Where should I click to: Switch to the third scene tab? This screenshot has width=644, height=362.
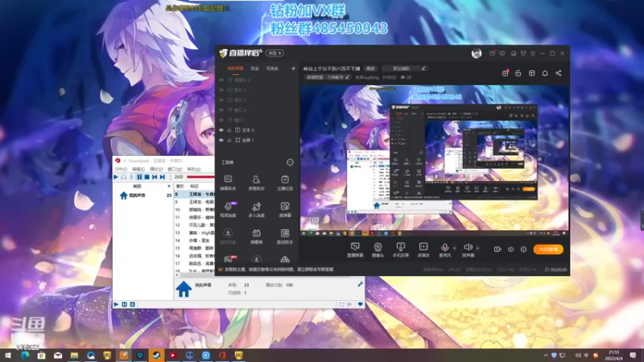pos(272,68)
